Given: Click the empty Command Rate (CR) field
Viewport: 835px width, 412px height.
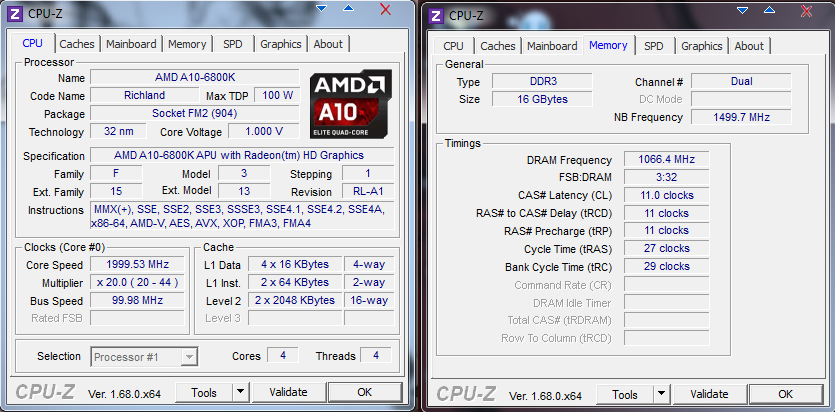Looking at the screenshot, I should (667, 284).
